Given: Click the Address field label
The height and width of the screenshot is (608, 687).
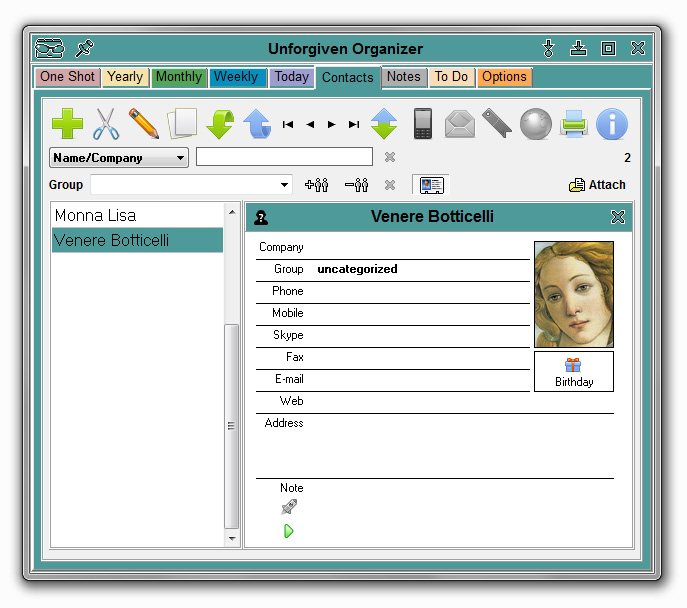Looking at the screenshot, I should 284,423.
